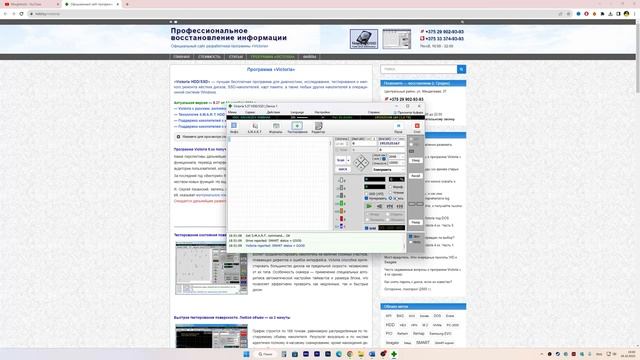Viewport: 640px width, 360px height.
Task: Click the diamond-shaped navigation pad in Victoria
Action: 361,163
